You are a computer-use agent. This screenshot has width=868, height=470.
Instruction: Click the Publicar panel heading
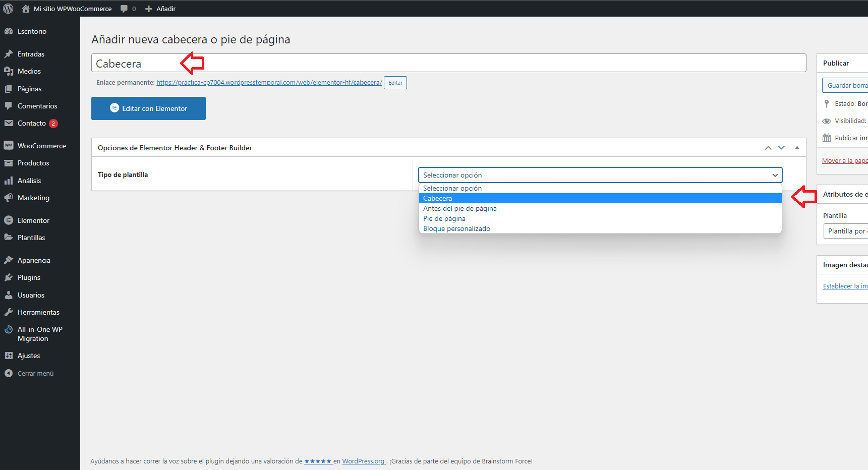[836, 63]
